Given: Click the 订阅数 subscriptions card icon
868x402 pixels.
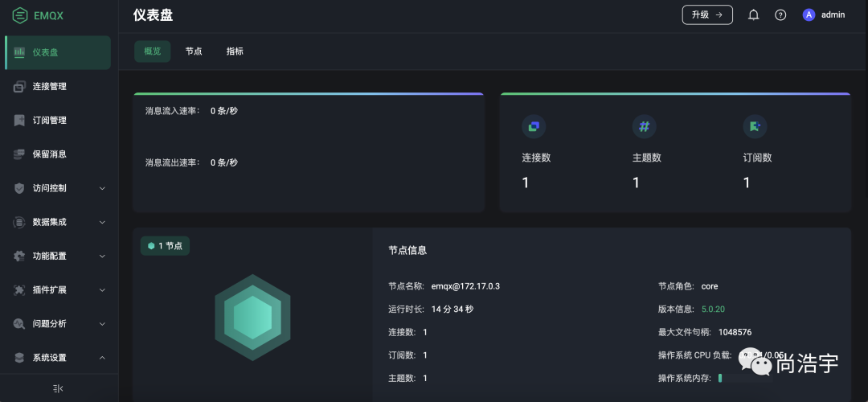Looking at the screenshot, I should (x=754, y=126).
